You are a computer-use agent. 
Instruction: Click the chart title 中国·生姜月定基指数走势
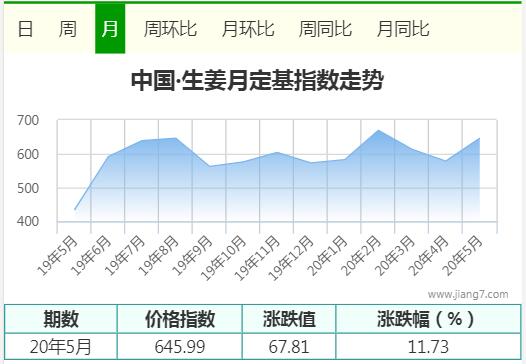pos(257,81)
